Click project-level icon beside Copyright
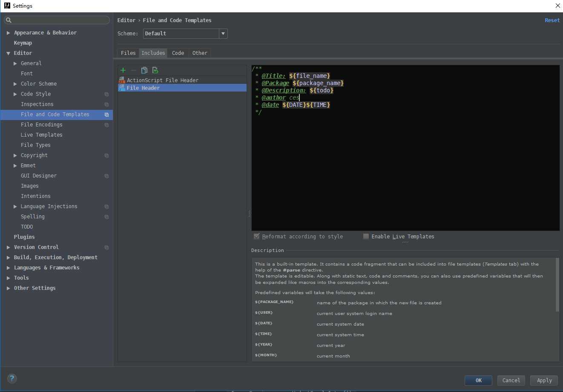The width and height of the screenshot is (563, 392). tap(106, 155)
